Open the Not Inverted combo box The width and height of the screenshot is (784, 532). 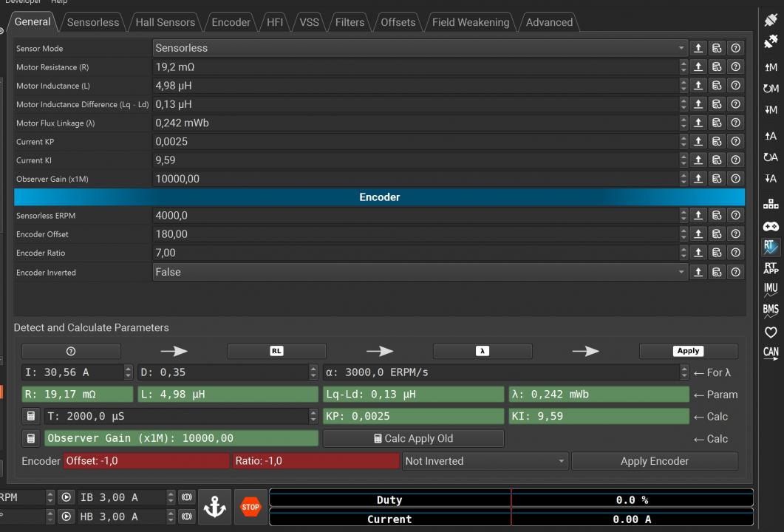tap(485, 461)
